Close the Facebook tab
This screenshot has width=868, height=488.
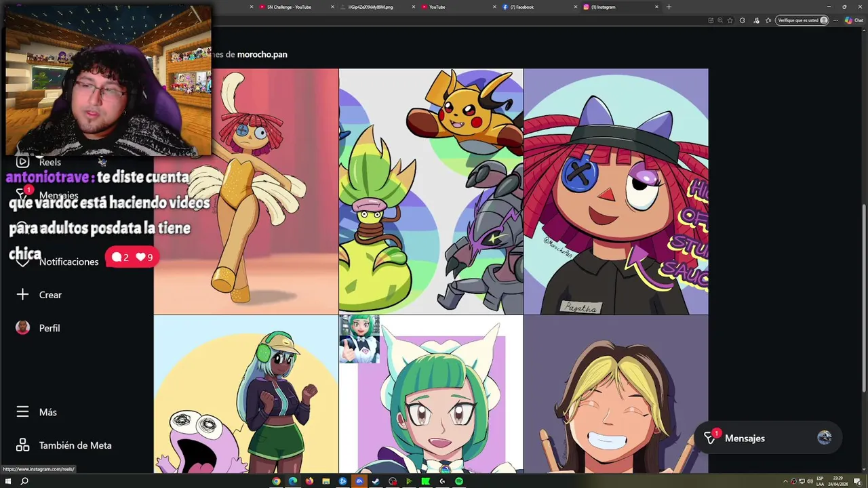point(576,7)
